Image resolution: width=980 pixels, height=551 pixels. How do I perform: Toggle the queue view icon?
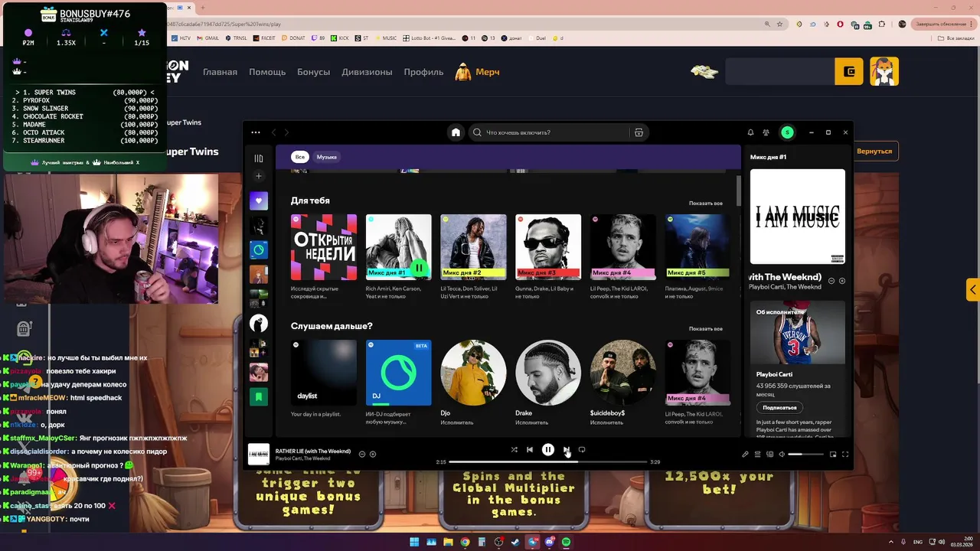pyautogui.click(x=758, y=455)
